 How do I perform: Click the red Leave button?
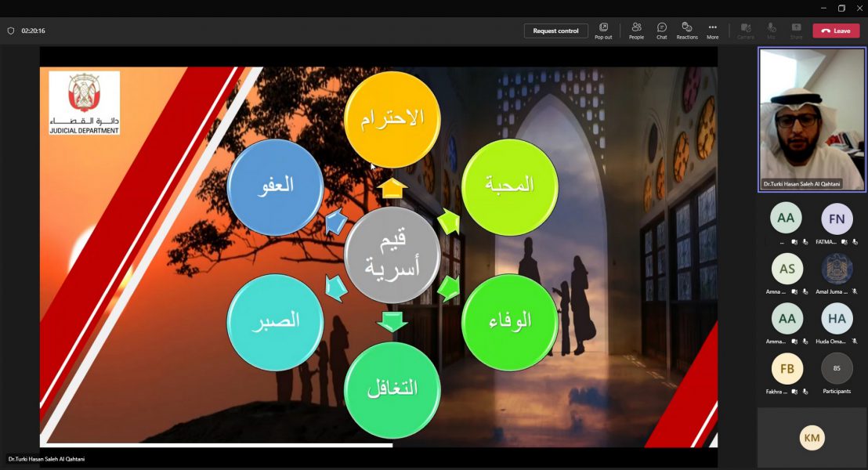(x=836, y=30)
